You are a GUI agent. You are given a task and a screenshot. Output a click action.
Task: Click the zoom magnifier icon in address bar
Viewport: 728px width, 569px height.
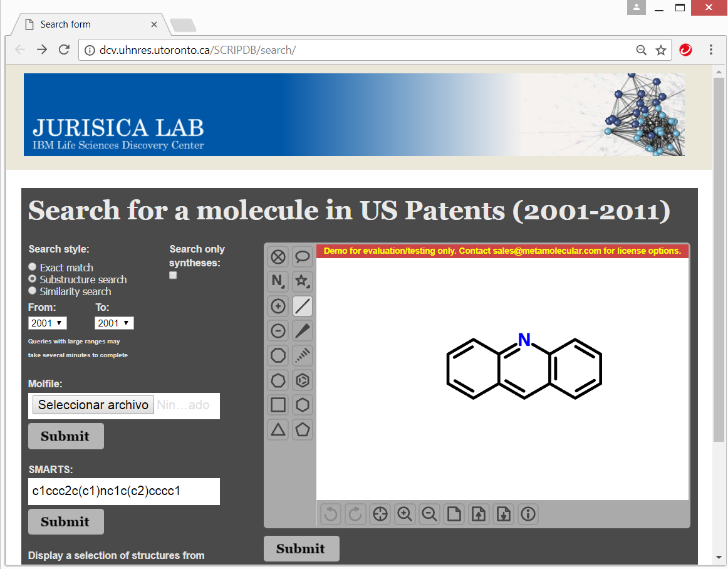click(x=641, y=50)
